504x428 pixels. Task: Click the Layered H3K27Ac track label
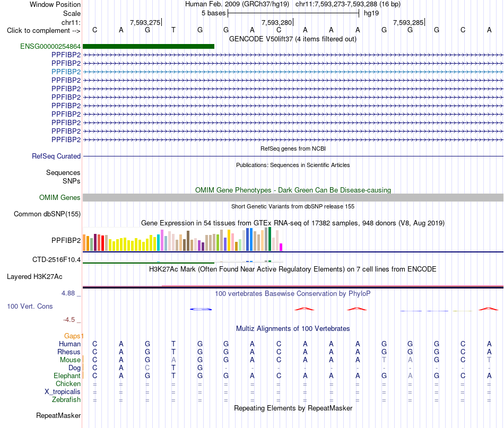pyautogui.click(x=34, y=277)
